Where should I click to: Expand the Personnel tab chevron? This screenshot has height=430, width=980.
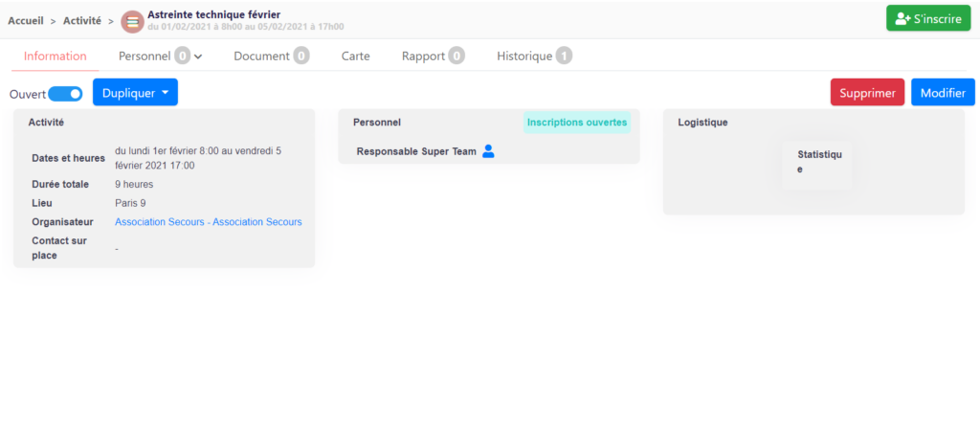(198, 57)
